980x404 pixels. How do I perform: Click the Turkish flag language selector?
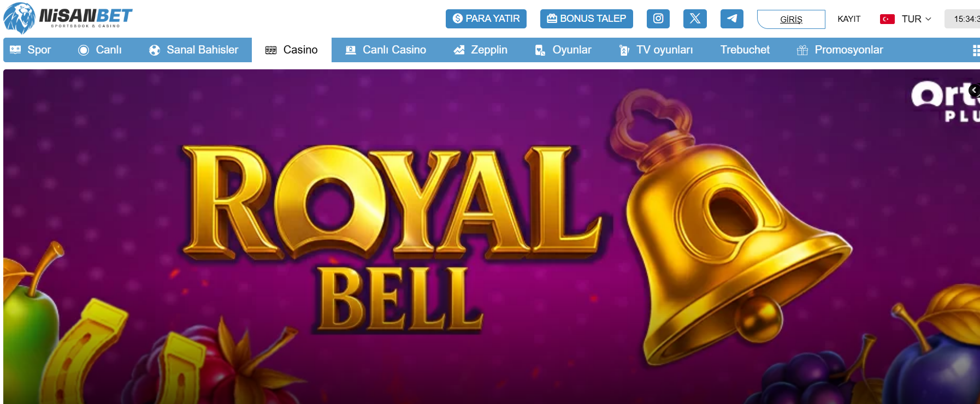(x=887, y=19)
